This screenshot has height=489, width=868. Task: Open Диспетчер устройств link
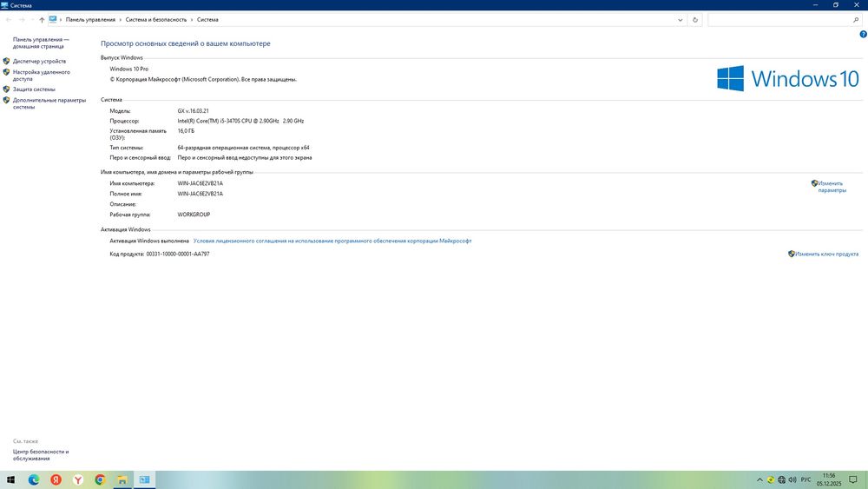[39, 61]
